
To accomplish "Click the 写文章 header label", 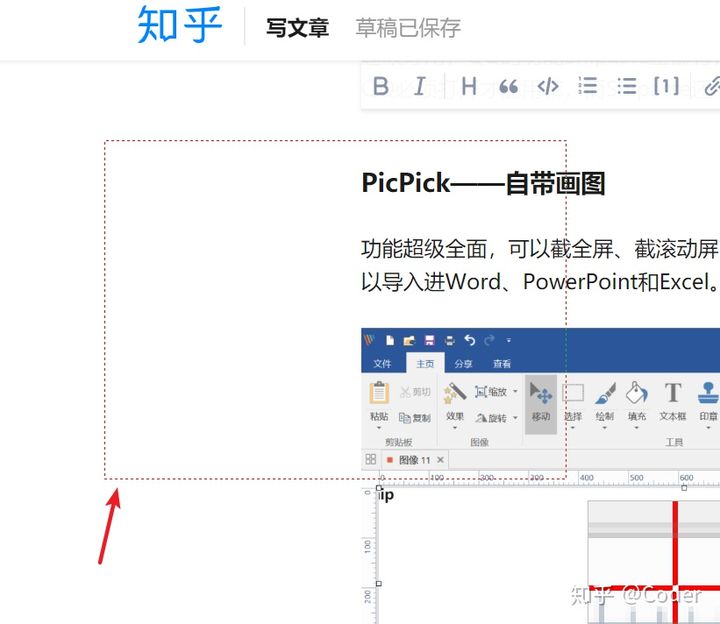I will coord(298,28).
